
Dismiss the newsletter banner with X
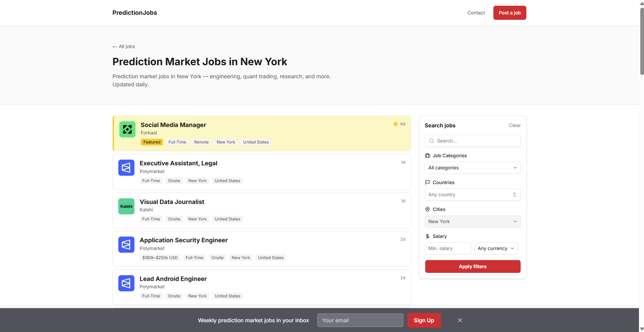click(460, 320)
